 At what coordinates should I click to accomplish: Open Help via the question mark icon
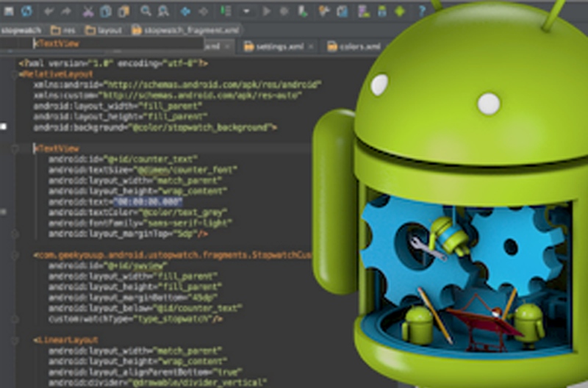[422, 11]
